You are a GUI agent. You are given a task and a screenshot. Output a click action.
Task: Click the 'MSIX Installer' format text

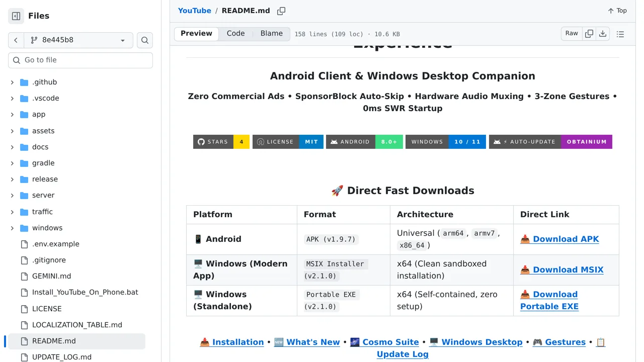335,264
